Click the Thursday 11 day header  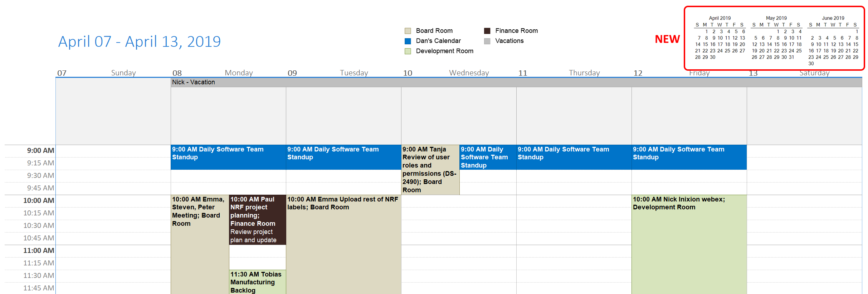574,73
